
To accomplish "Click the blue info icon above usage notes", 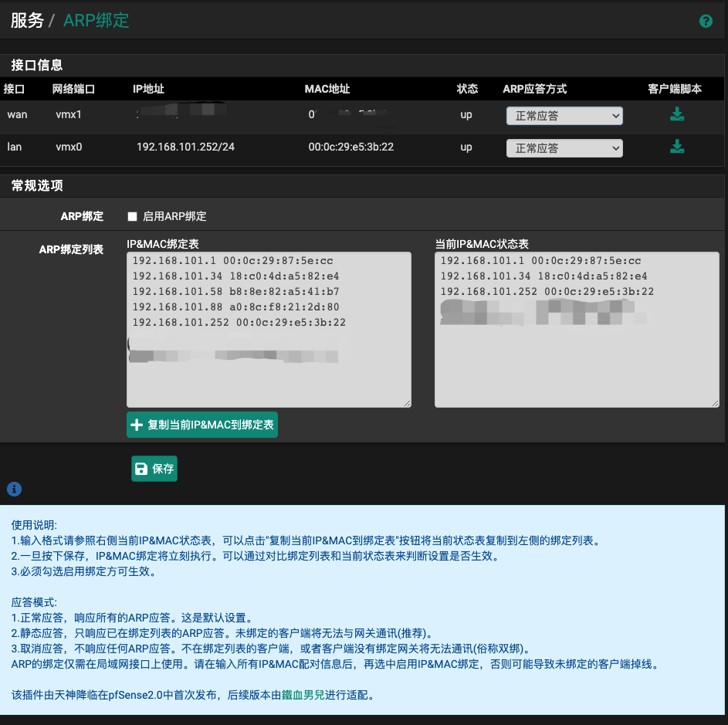I will pyautogui.click(x=14, y=489).
